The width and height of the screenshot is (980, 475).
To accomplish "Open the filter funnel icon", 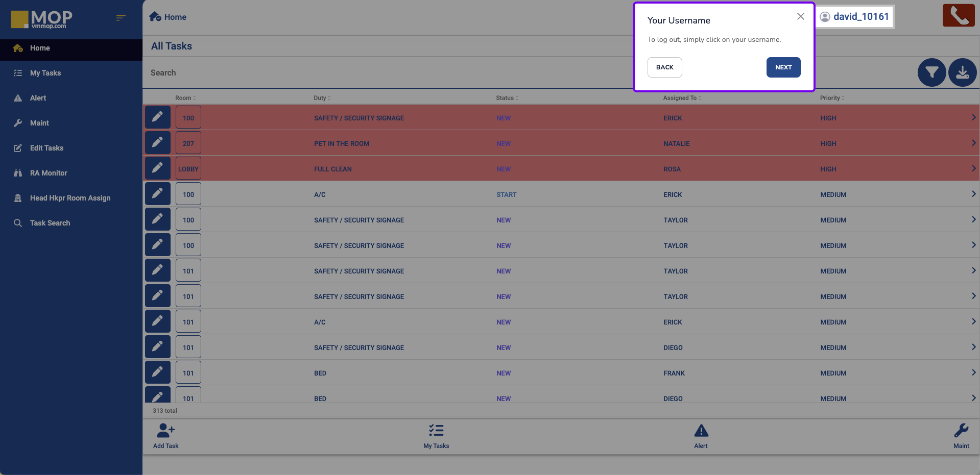I will (931, 72).
